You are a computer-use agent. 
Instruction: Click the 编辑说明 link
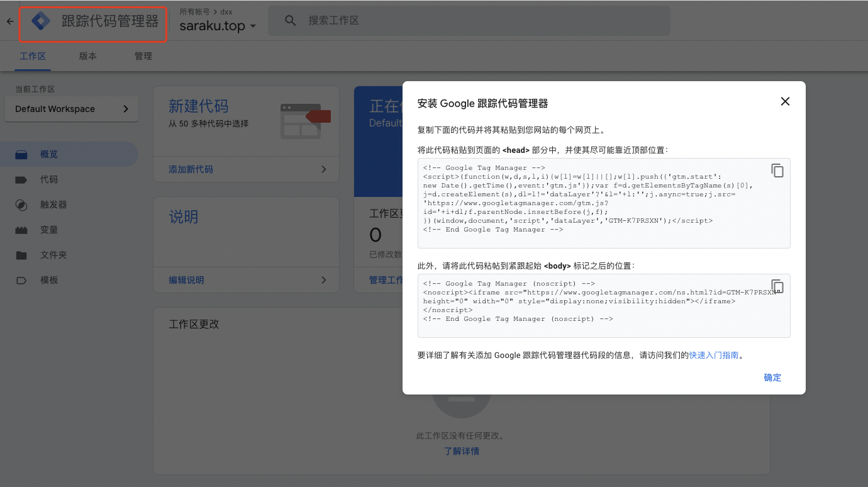pos(186,280)
